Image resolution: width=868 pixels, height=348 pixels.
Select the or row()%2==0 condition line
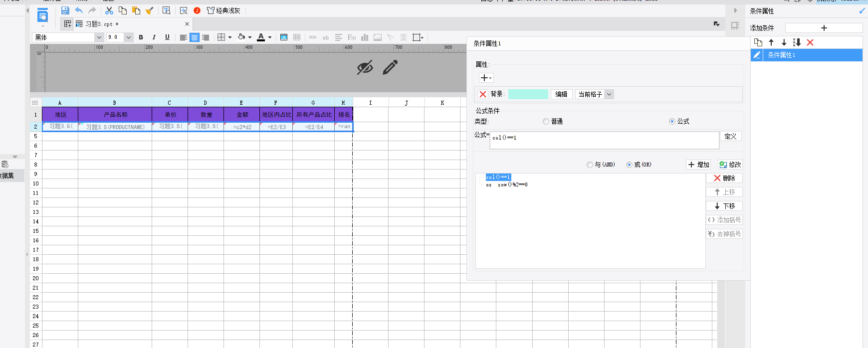[506, 184]
